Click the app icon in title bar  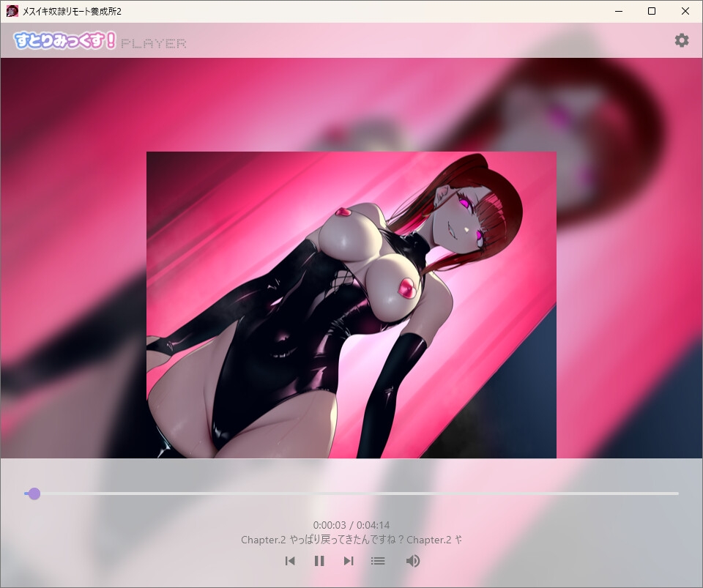coord(12,11)
